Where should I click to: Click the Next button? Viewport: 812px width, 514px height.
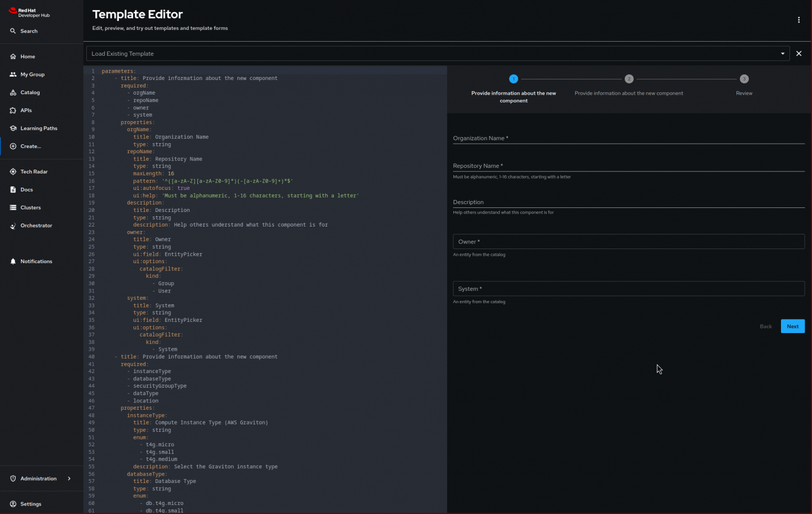coord(792,326)
